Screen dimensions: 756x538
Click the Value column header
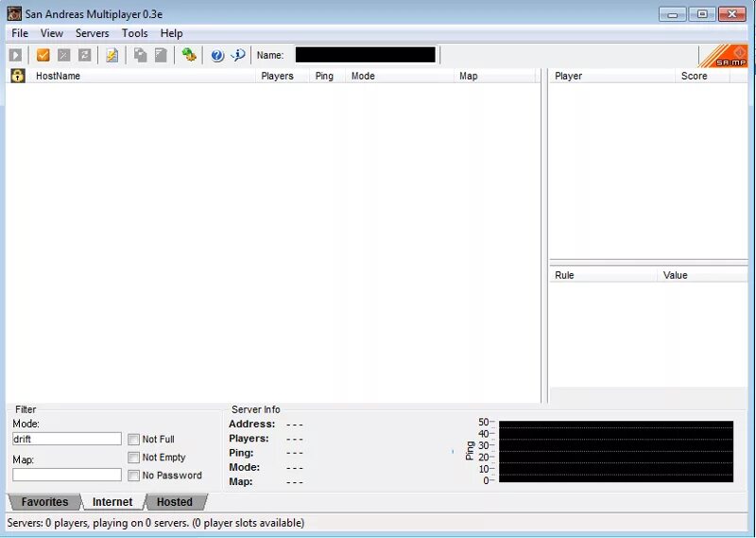point(702,275)
